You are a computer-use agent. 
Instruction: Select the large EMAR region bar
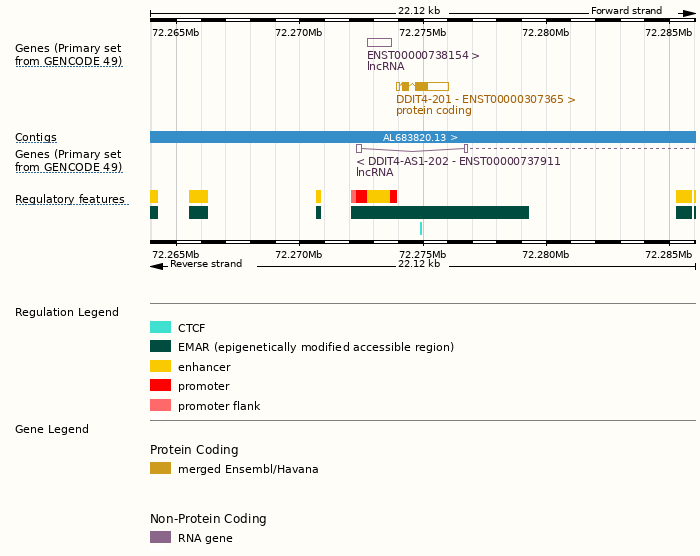point(439,212)
